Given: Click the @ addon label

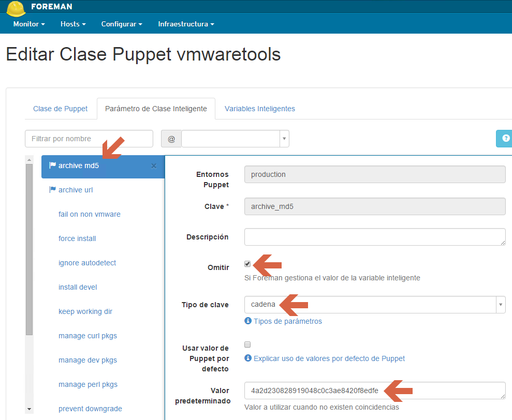Looking at the screenshot, I should click(x=171, y=139).
